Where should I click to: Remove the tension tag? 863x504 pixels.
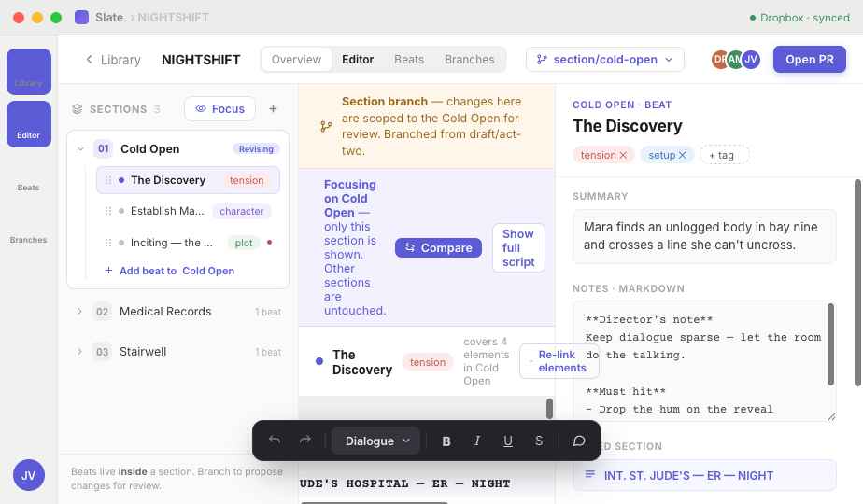coord(623,155)
